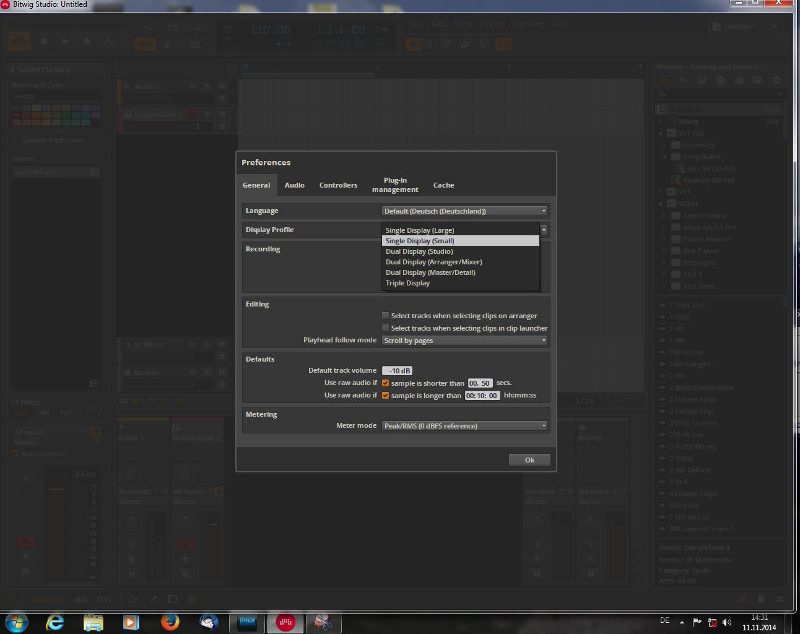The height and width of the screenshot is (634, 800).
Task: Click the Record transport button
Action: pyautogui.click(x=86, y=41)
